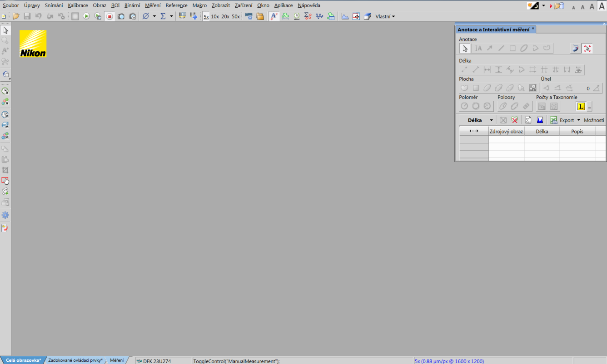
Task: Open the Nápověda menu
Action: tap(309, 5)
